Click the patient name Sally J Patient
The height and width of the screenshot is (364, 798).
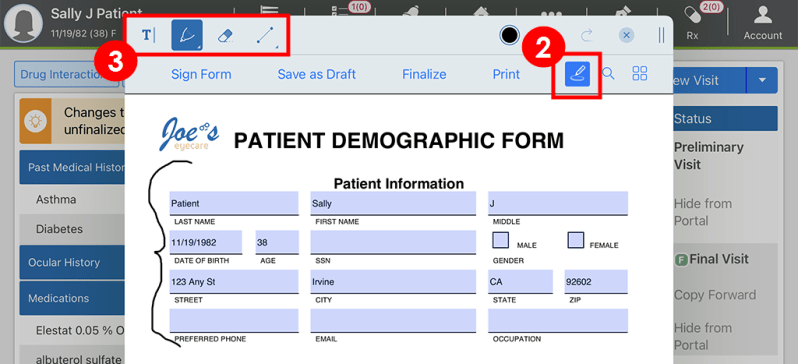(97, 13)
